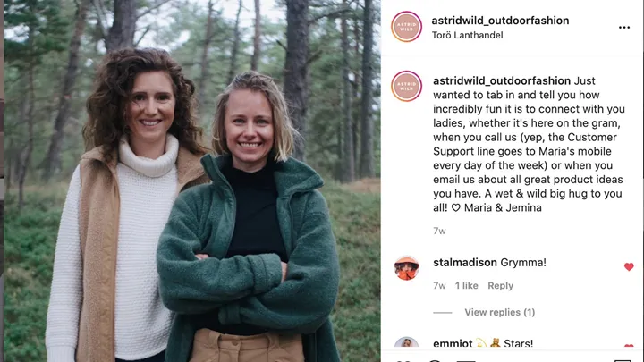Reply to stalmadison's comment
Viewport: 644px width, 362px height.
click(500, 286)
